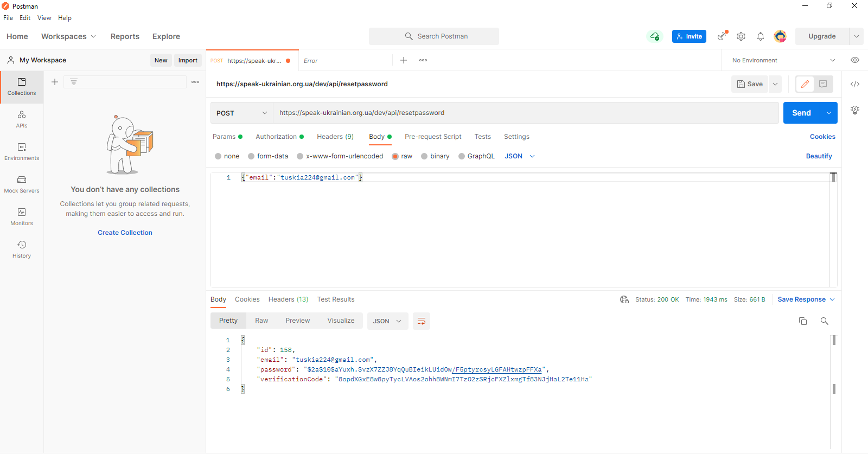
Task: Switch to response Headers (13) tab
Action: (288, 299)
